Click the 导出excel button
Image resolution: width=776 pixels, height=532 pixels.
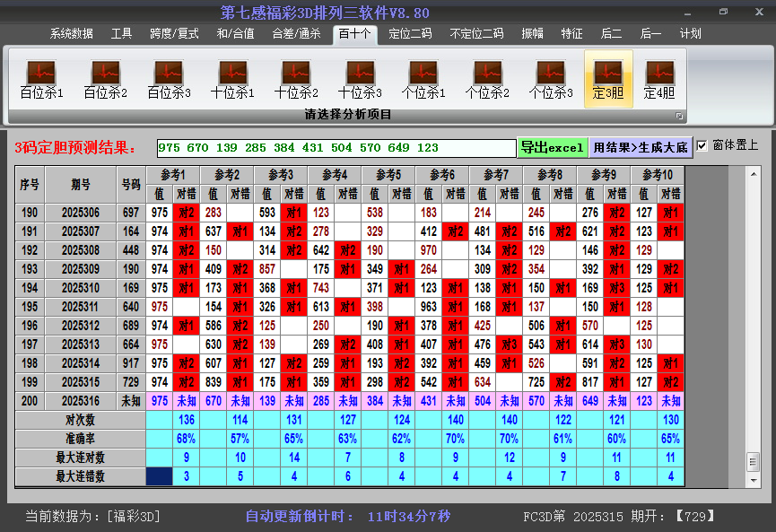pos(552,147)
